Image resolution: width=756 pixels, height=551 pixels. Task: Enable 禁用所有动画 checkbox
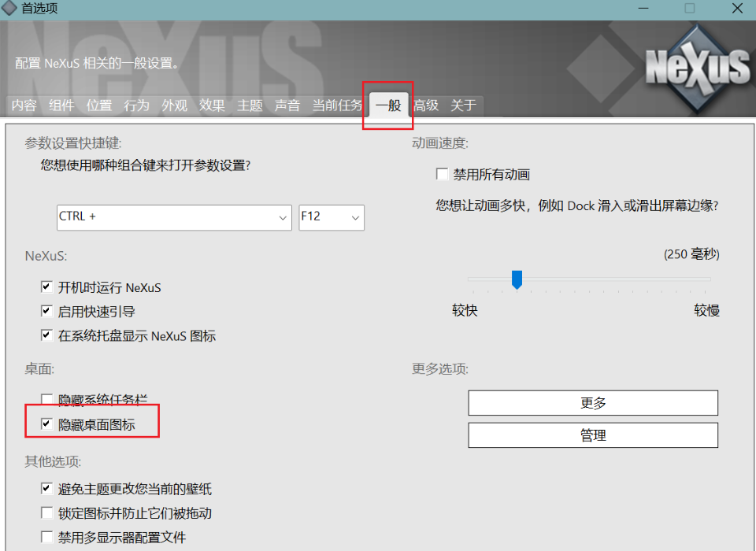pos(443,174)
